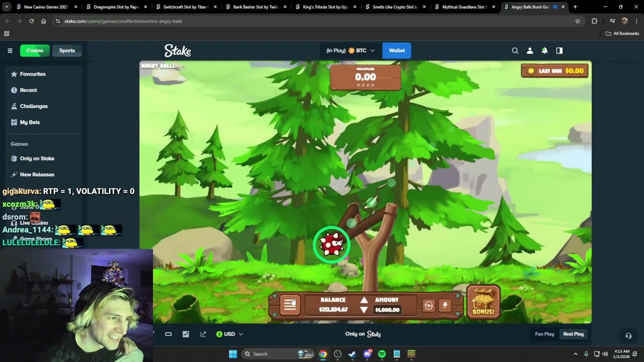This screenshot has width=644, height=362.
Task: Show hidden system tray icons
Action: coord(575,354)
